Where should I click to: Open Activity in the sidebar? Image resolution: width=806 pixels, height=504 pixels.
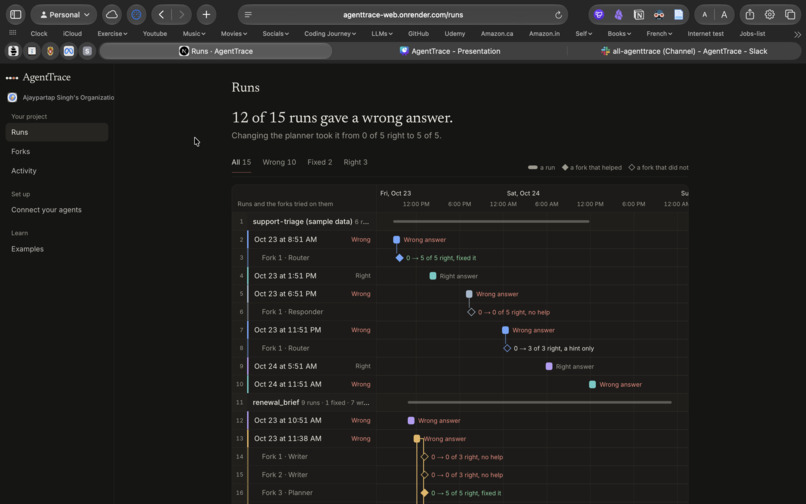click(x=57, y=171)
